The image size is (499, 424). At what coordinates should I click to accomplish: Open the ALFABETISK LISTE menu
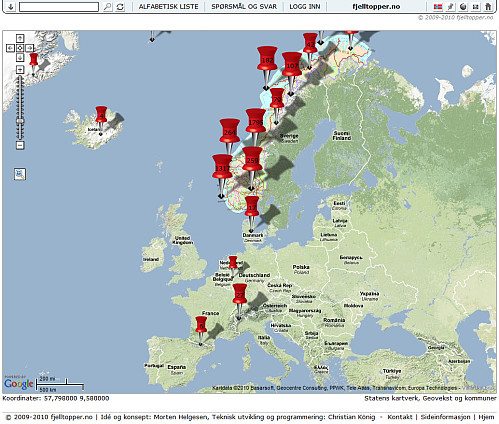click(168, 7)
